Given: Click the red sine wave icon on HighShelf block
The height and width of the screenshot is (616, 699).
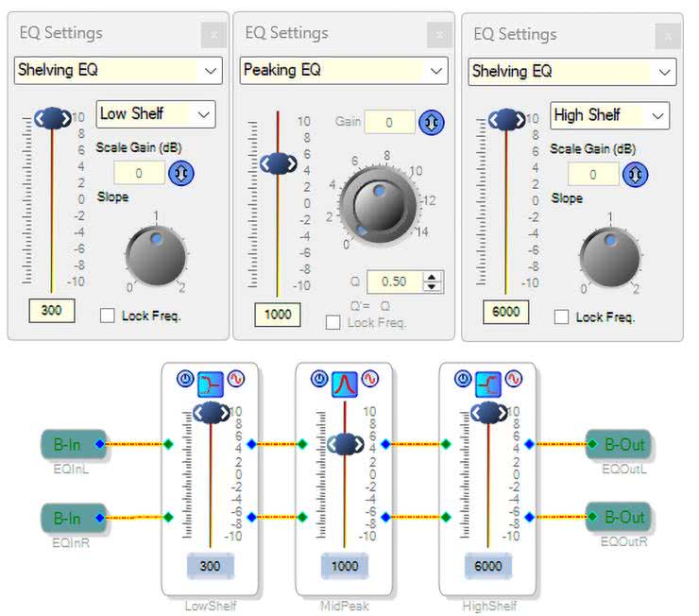Looking at the screenshot, I should pyautogui.click(x=512, y=380).
